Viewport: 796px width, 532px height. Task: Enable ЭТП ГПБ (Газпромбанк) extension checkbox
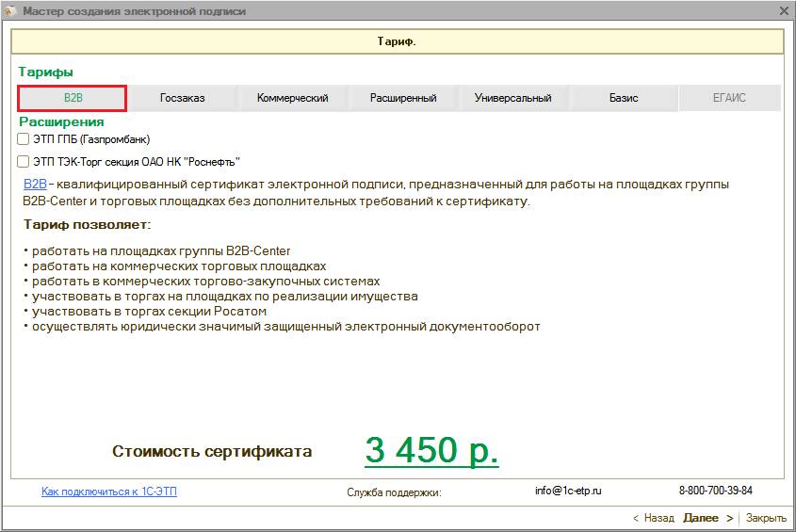point(23,139)
